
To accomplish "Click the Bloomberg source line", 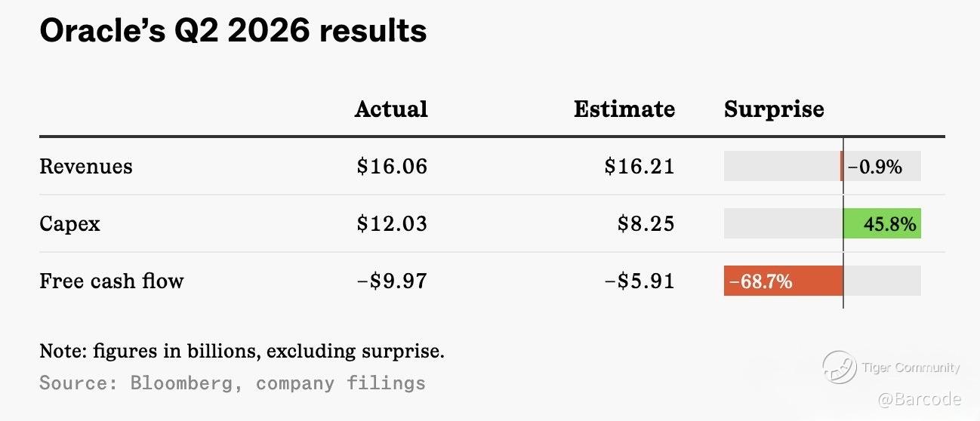I will tap(233, 383).
